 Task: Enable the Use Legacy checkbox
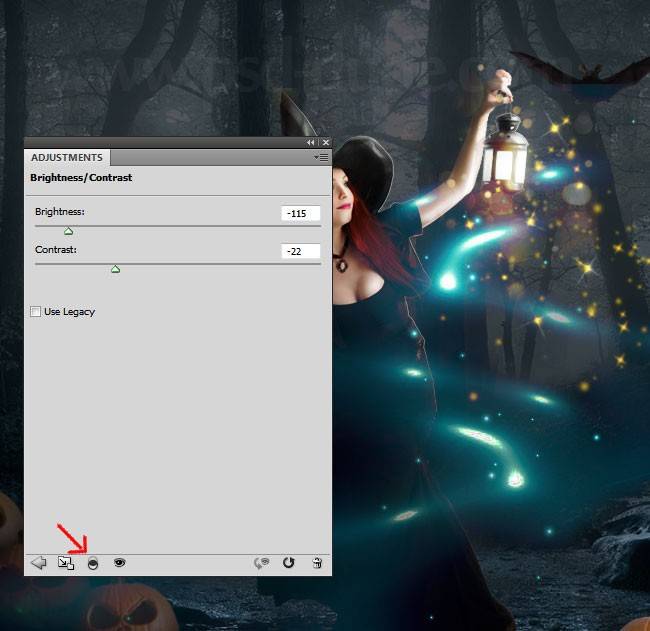[37, 312]
